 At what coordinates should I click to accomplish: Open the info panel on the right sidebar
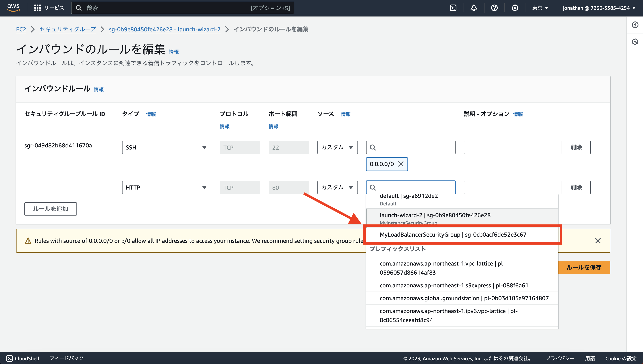coord(635,25)
